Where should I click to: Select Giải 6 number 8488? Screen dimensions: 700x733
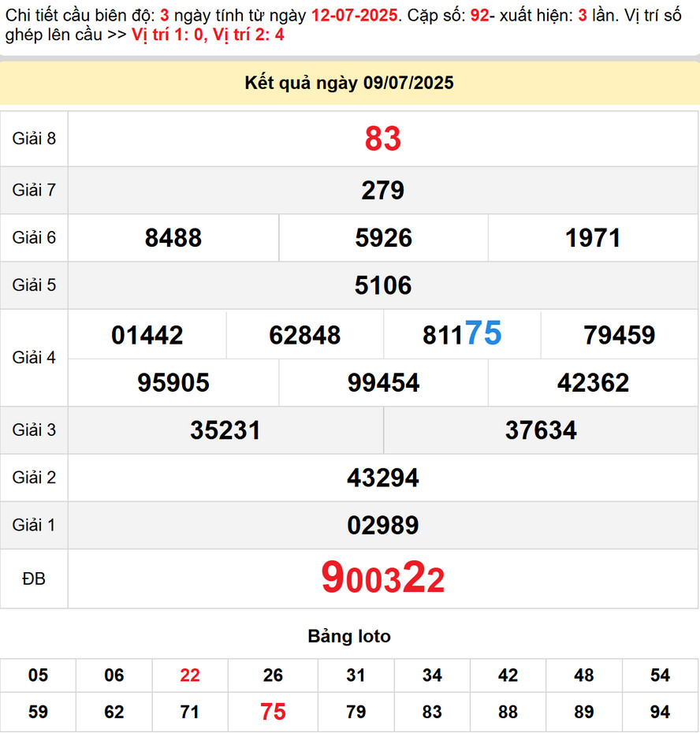(x=173, y=238)
